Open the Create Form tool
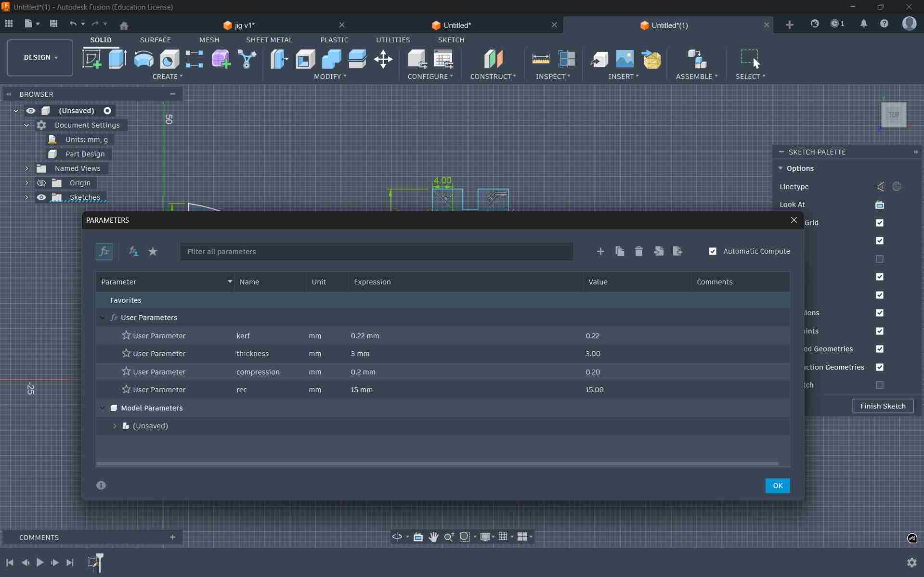Viewport: 924px width, 577px height. point(221,59)
